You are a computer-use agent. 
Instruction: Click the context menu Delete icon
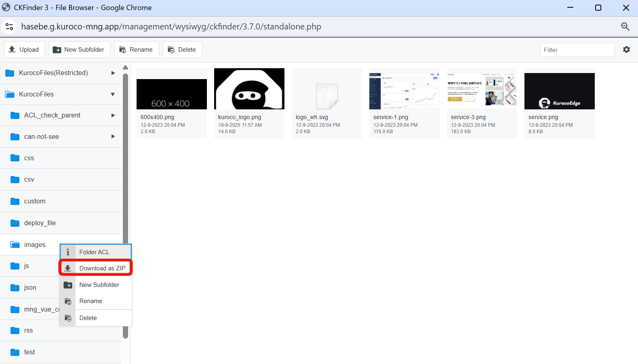tap(68, 318)
